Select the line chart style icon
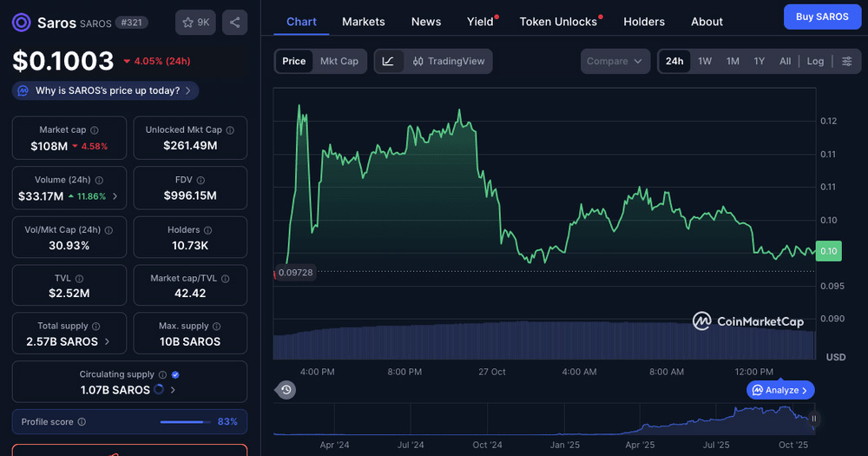The width and height of the screenshot is (868, 456). [389, 61]
